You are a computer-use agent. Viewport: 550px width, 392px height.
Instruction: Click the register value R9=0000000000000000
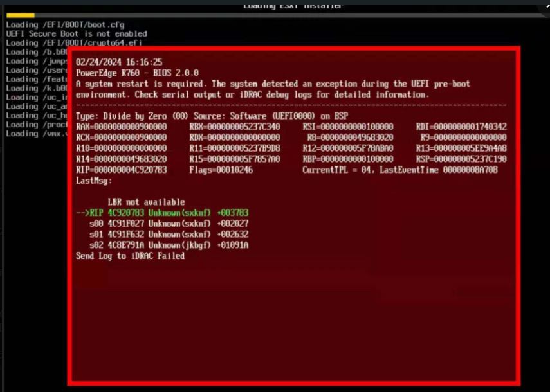464,138
